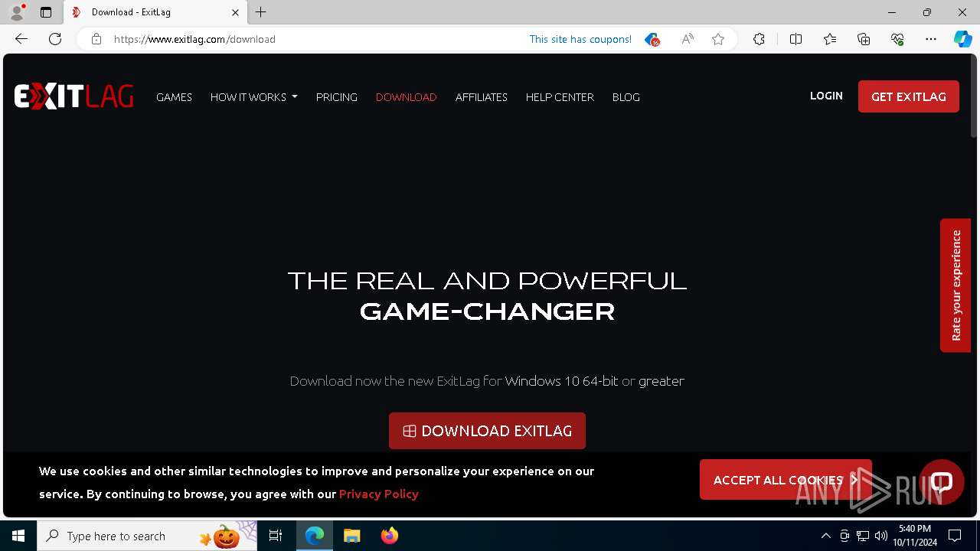Open network status tray icon
Viewport: 980px width, 551px height.
[x=863, y=536]
